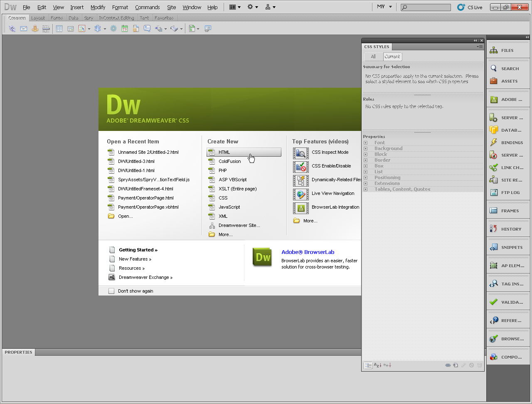Open recent file DW/Untitled-3.html
This screenshot has height=404, width=532.
(136, 161)
